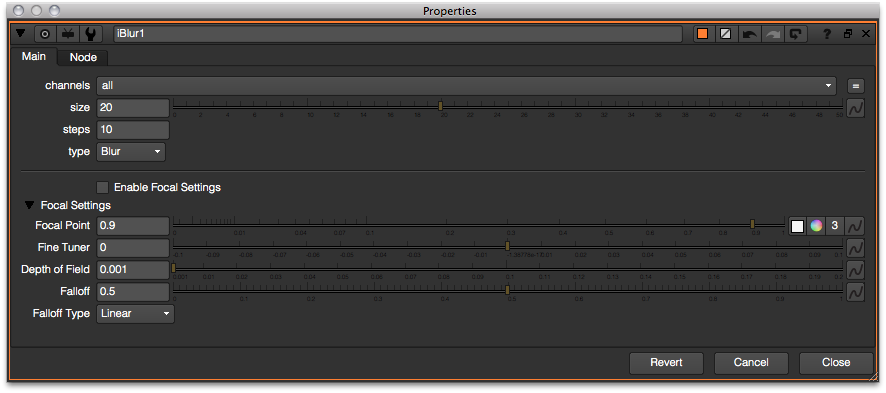
Task: Click the Cancel button
Action: [x=751, y=363]
